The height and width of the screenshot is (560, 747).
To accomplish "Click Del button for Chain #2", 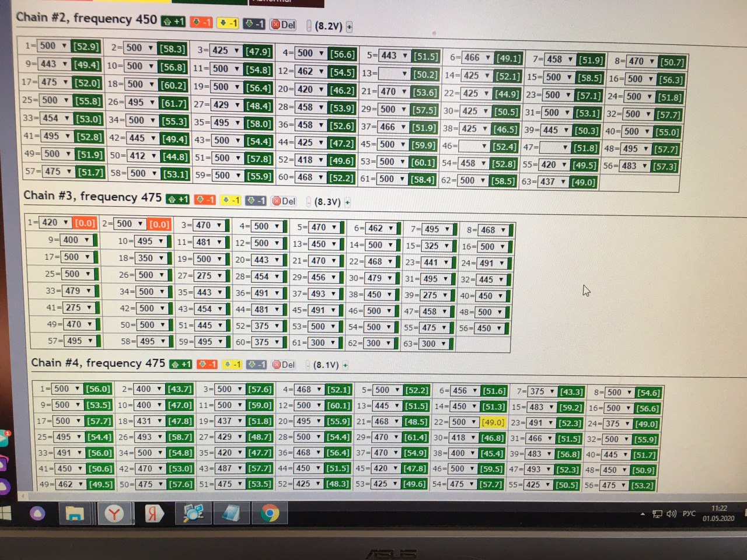I will (x=284, y=24).
